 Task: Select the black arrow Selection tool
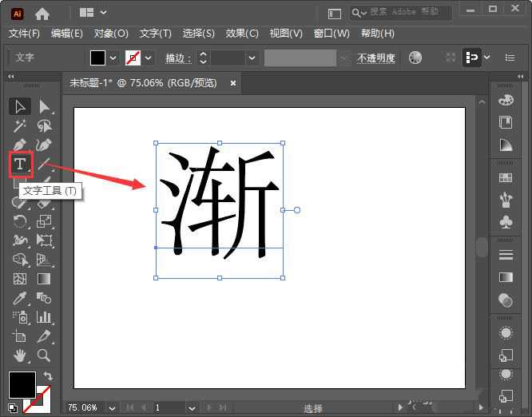(x=20, y=107)
